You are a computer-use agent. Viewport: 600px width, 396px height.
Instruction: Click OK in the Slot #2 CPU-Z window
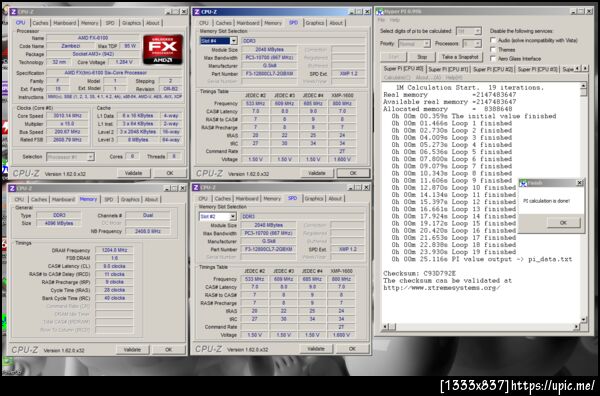click(352, 349)
